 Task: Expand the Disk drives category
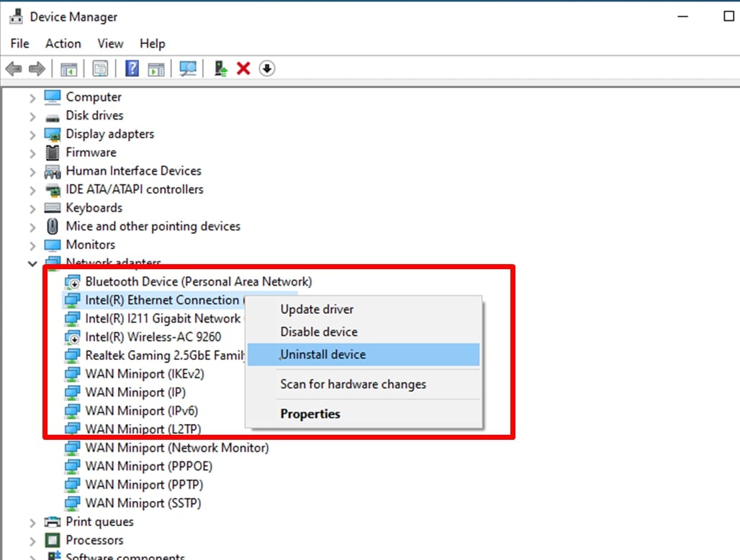pyautogui.click(x=32, y=116)
